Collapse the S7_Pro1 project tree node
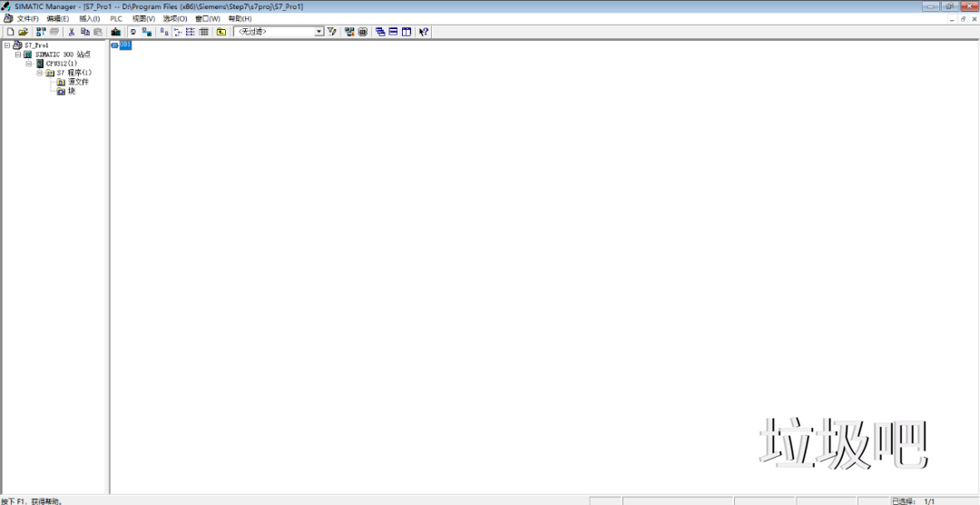 click(x=7, y=45)
